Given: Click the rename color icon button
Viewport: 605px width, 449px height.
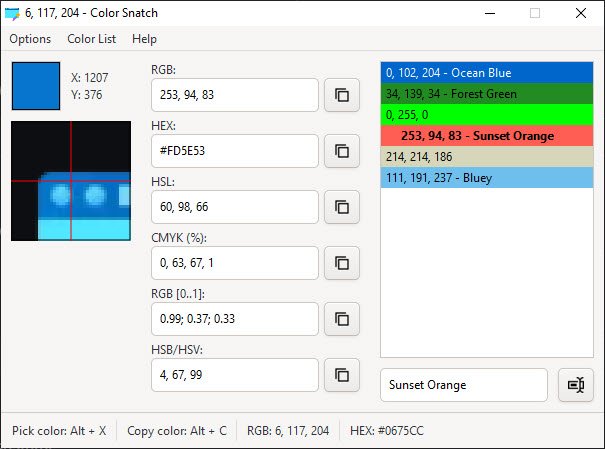Looking at the screenshot, I should click(x=575, y=385).
